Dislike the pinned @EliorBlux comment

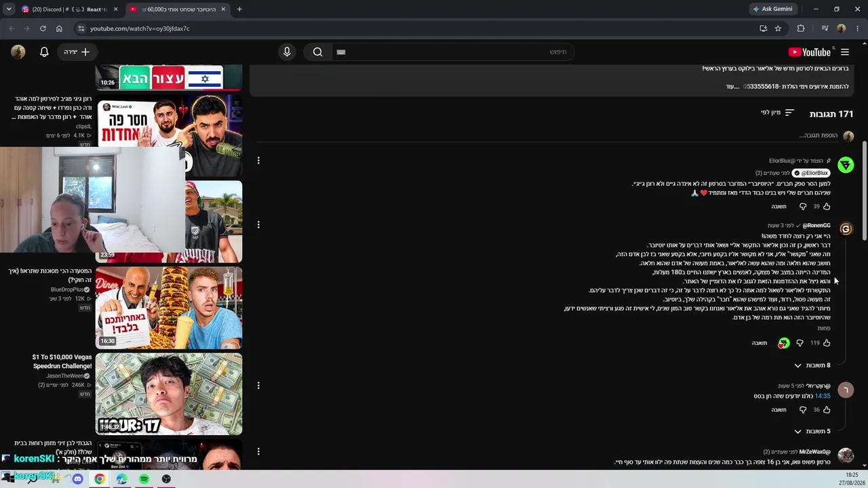[x=803, y=206]
